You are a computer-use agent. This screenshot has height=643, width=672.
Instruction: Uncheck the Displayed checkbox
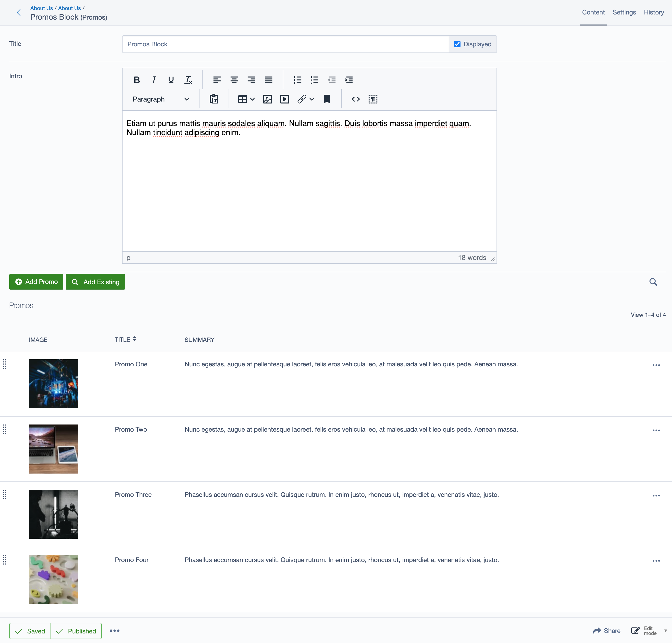pyautogui.click(x=457, y=44)
